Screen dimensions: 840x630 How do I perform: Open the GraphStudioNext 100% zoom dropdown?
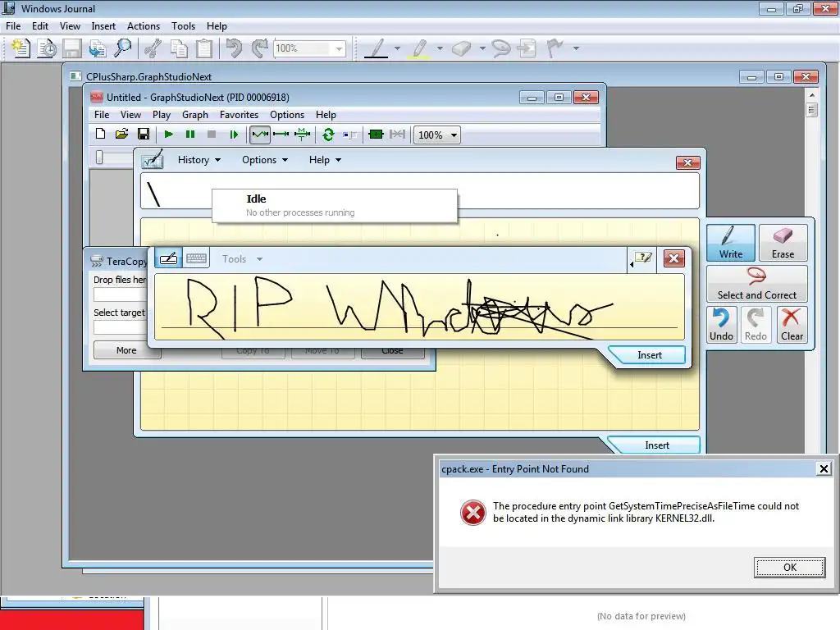[454, 135]
